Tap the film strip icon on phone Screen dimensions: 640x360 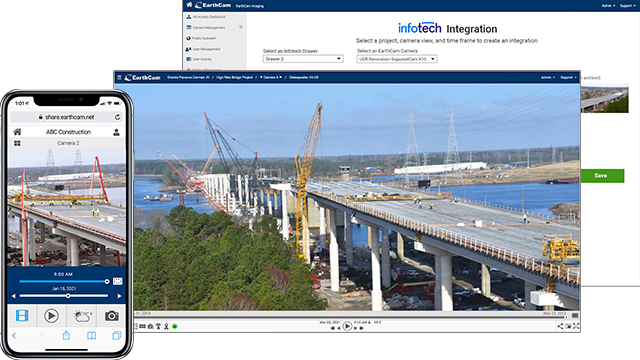[x=22, y=316]
